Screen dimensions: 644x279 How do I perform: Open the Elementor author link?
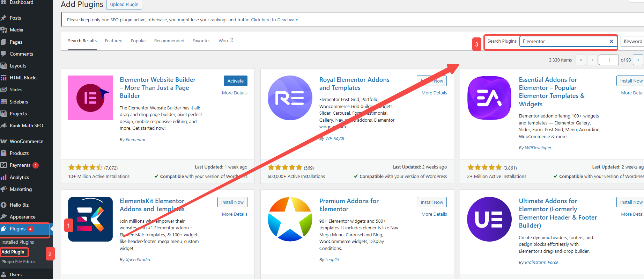[136, 140]
